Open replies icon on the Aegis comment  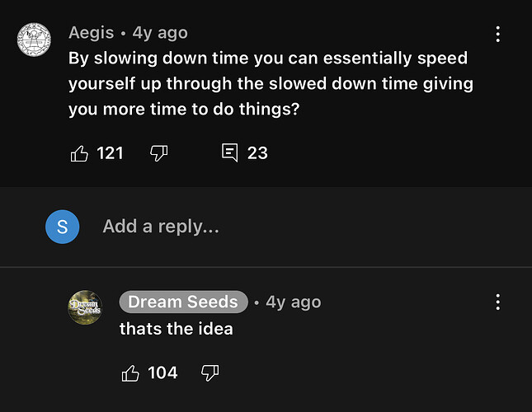click(230, 152)
